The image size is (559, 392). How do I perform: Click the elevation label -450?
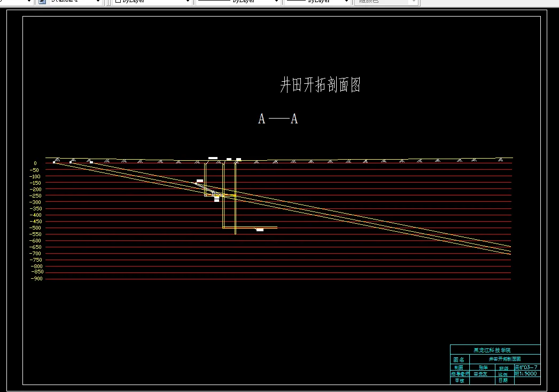click(x=35, y=221)
